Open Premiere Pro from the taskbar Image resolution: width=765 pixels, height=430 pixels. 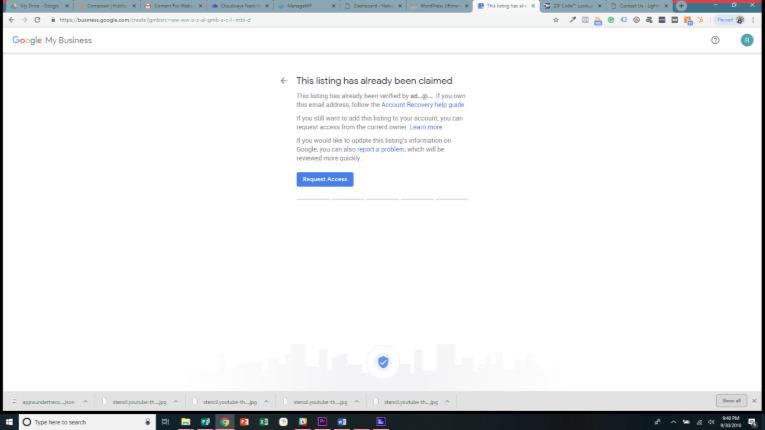322,422
